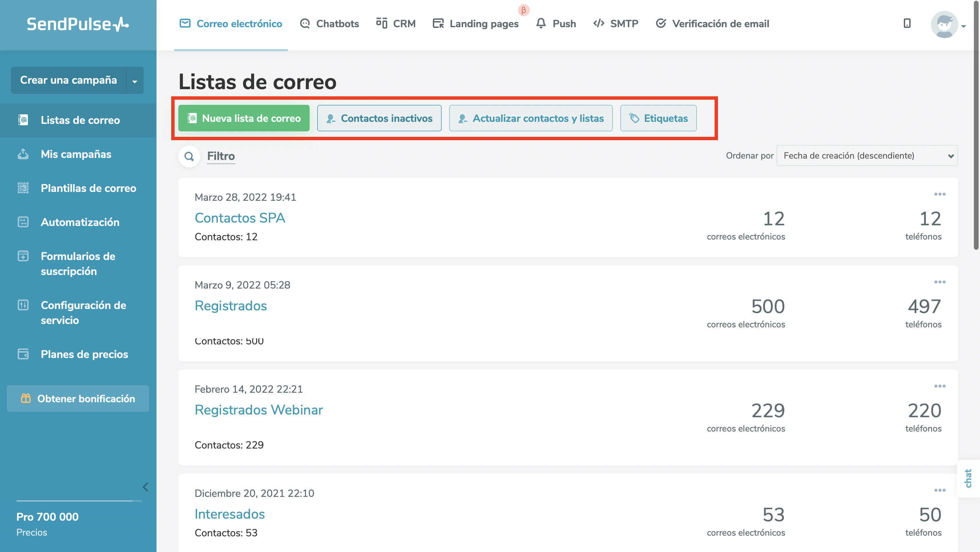Switch to the SMTP tab

(x=616, y=24)
